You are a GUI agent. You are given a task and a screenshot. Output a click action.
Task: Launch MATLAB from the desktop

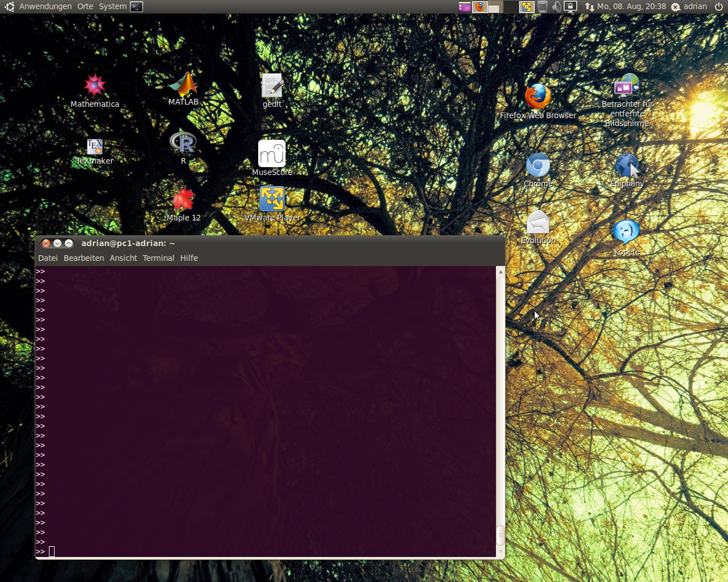tap(183, 86)
